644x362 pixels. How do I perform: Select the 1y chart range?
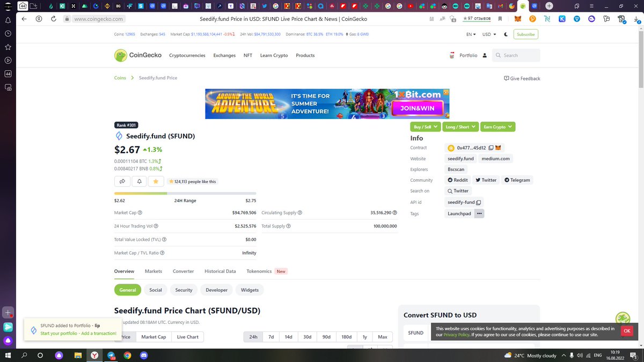point(364,337)
